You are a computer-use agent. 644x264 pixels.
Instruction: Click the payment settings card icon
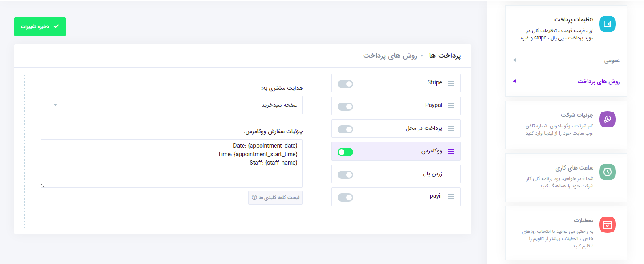click(x=607, y=24)
